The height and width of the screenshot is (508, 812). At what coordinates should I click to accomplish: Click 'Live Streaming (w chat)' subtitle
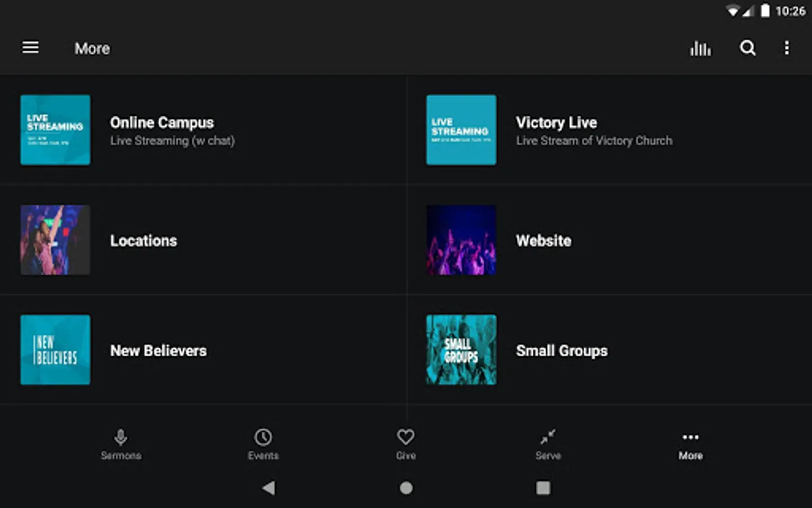(173, 141)
